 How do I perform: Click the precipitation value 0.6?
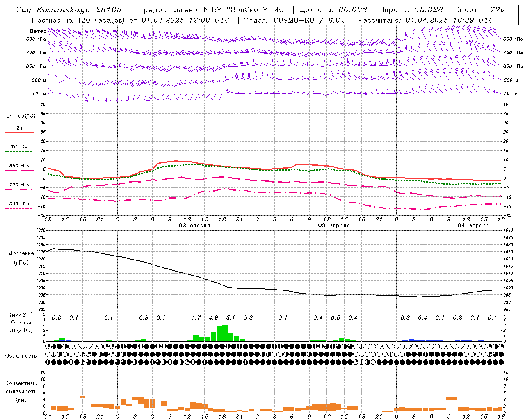click(x=56, y=317)
